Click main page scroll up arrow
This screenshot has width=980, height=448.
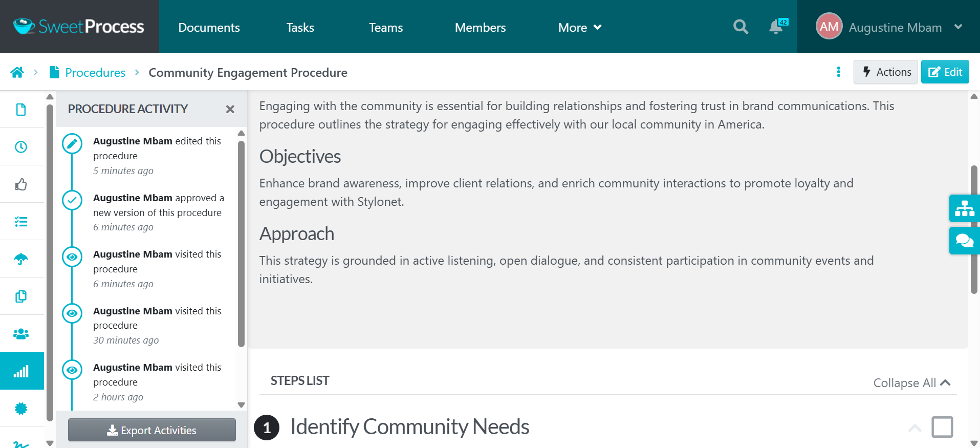pos(974,96)
